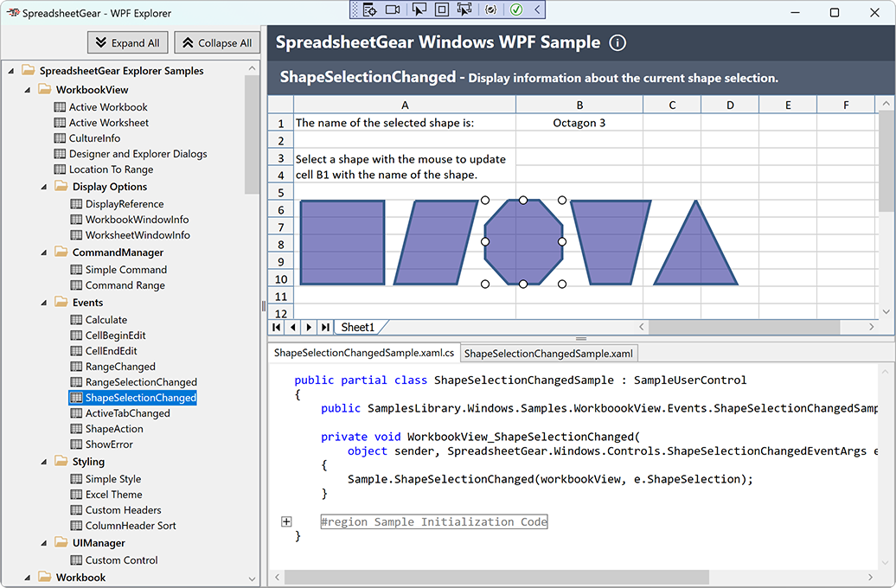
Task: Select the Sheet1 worksheet tab
Action: pyautogui.click(x=358, y=328)
